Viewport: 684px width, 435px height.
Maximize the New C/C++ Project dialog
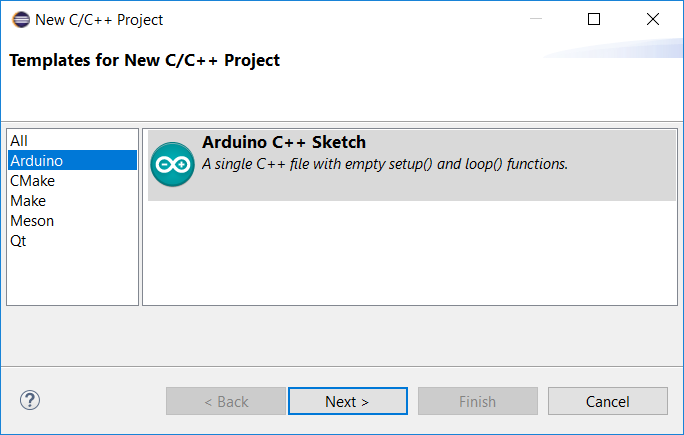[594, 19]
